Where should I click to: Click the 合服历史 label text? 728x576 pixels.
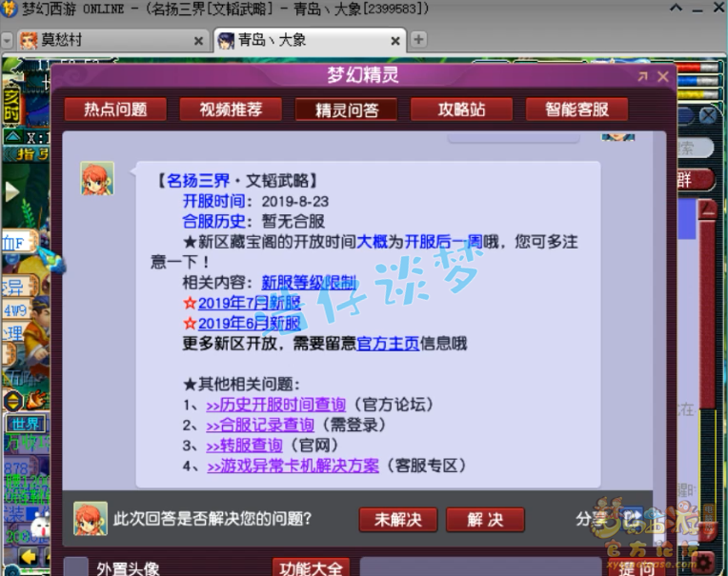(x=213, y=221)
